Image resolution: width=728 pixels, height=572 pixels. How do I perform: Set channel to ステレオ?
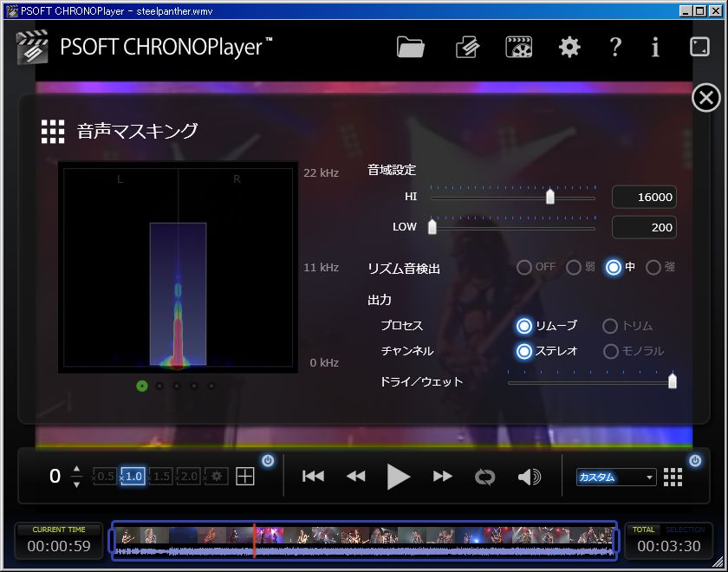pyautogui.click(x=524, y=352)
